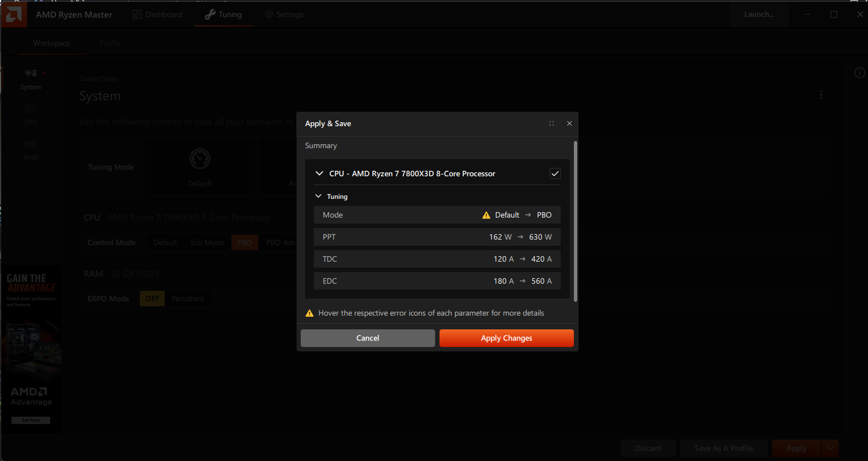Select PBO control mode
Viewport: 868px width, 461px height.
point(245,242)
